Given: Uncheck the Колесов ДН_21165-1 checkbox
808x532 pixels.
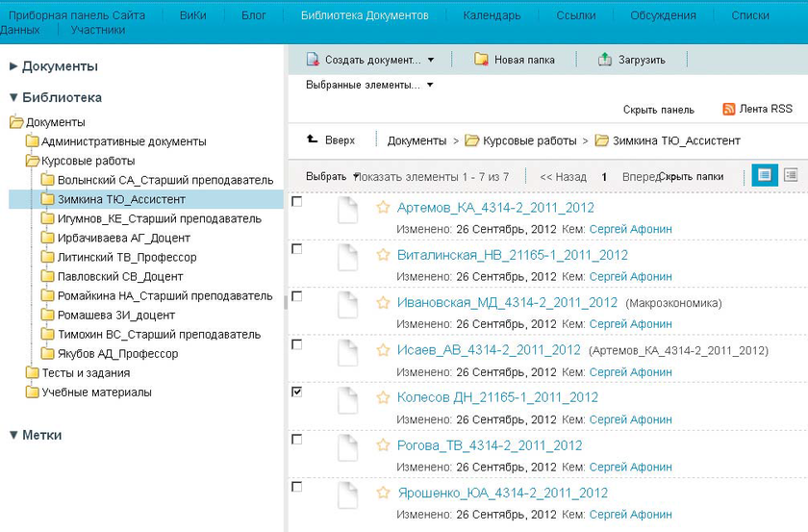Looking at the screenshot, I should pos(296,393).
